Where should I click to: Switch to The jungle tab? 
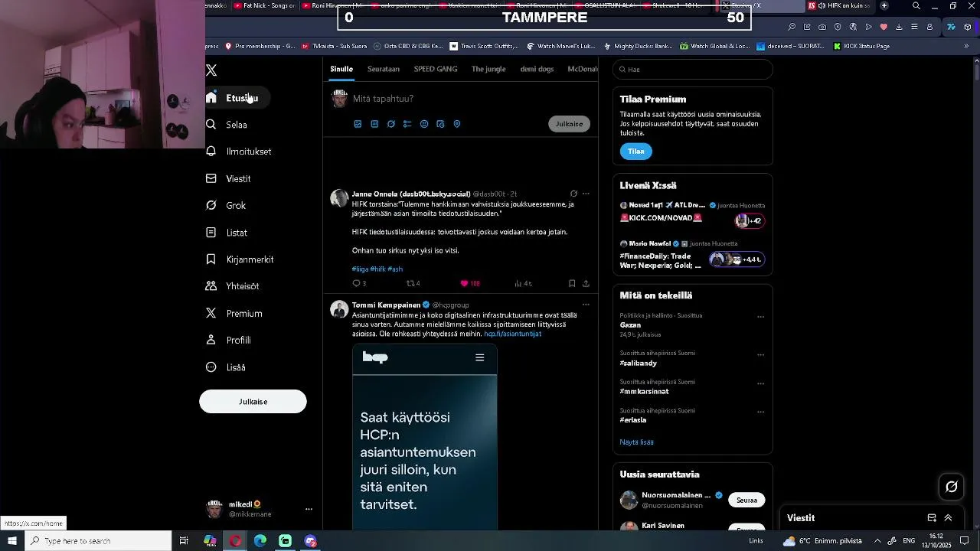(x=488, y=69)
